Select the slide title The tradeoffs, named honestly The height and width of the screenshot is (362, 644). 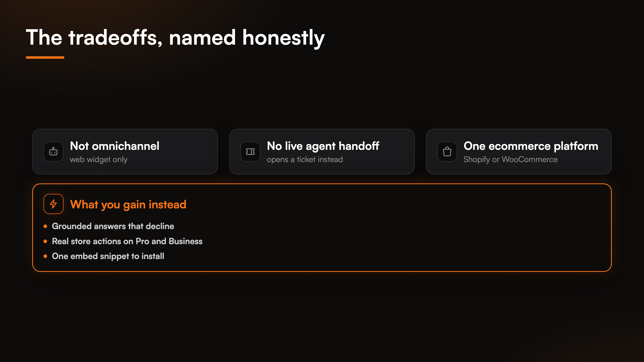tap(175, 37)
